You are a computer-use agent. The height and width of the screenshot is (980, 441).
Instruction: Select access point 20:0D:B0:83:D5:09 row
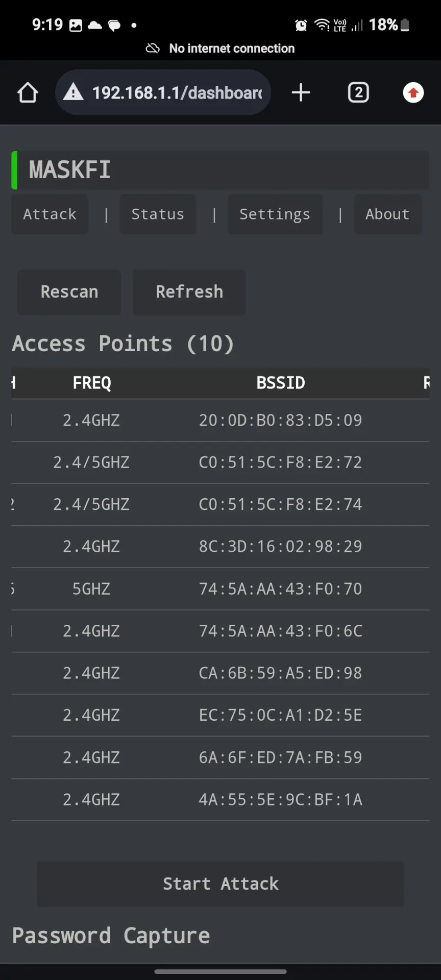pyautogui.click(x=220, y=421)
